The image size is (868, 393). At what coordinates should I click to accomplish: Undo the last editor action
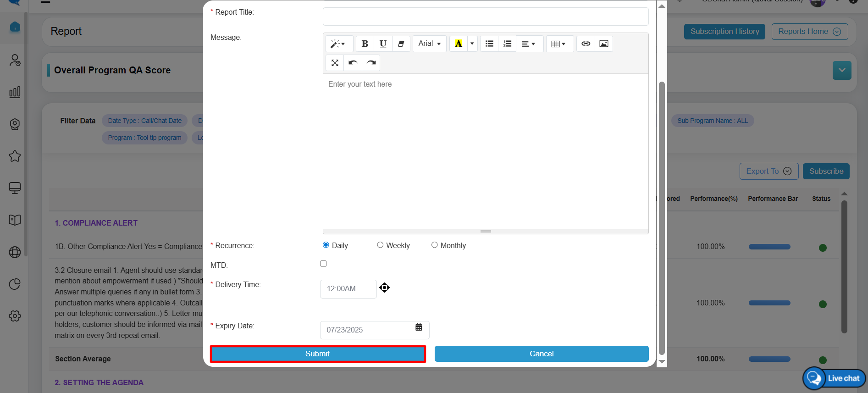click(x=353, y=63)
